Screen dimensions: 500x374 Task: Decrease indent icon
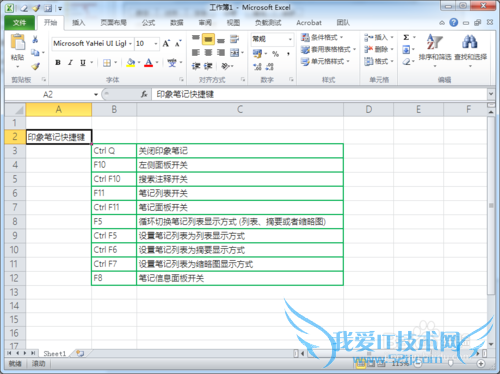[196, 66]
